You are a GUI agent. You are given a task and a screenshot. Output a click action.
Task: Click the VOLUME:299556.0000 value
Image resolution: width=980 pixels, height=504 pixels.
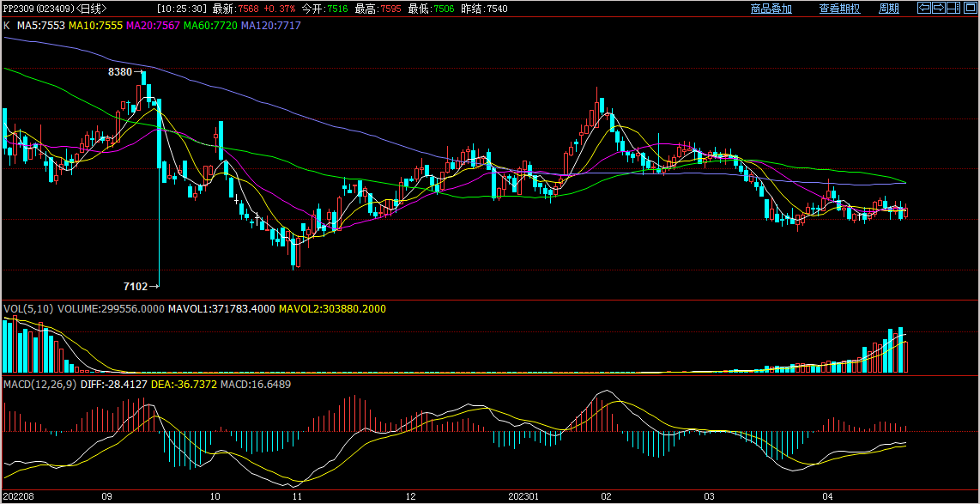[111, 308]
